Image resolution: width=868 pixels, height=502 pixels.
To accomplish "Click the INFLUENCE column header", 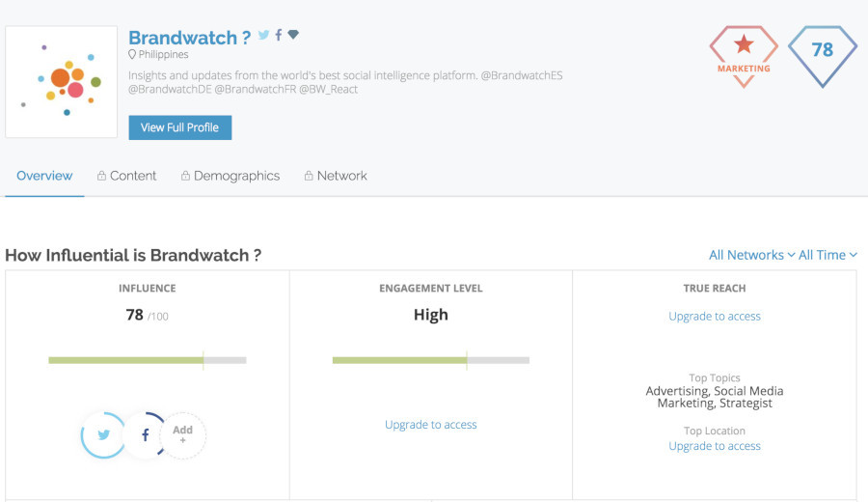I will pos(148,288).
